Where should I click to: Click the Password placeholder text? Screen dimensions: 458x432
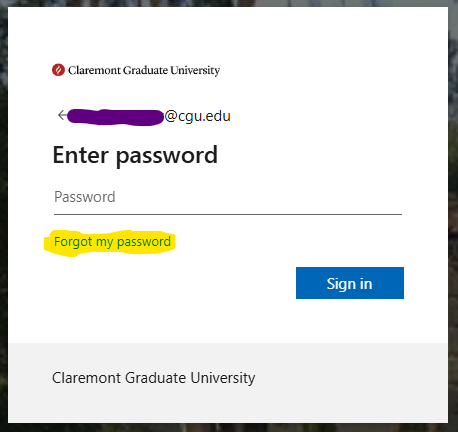85,197
